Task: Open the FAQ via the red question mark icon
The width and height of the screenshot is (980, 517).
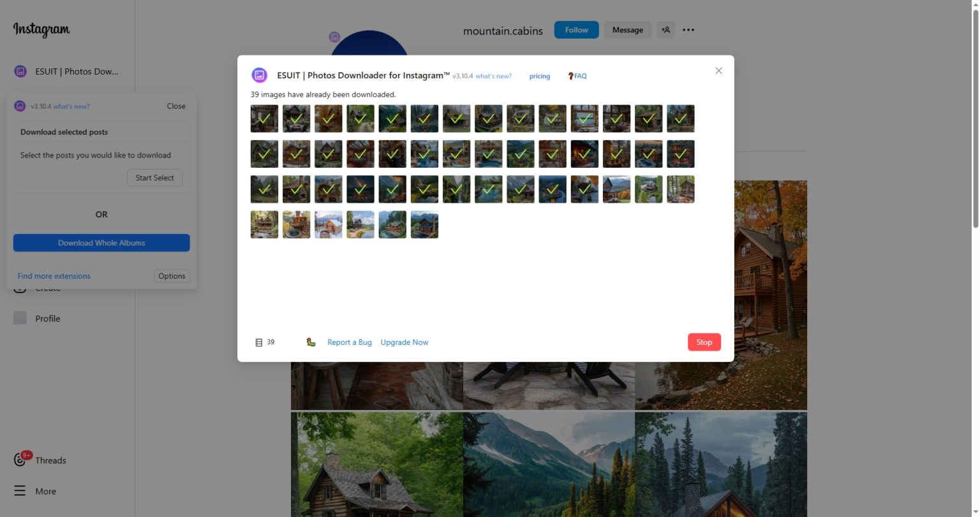Action: click(x=570, y=76)
